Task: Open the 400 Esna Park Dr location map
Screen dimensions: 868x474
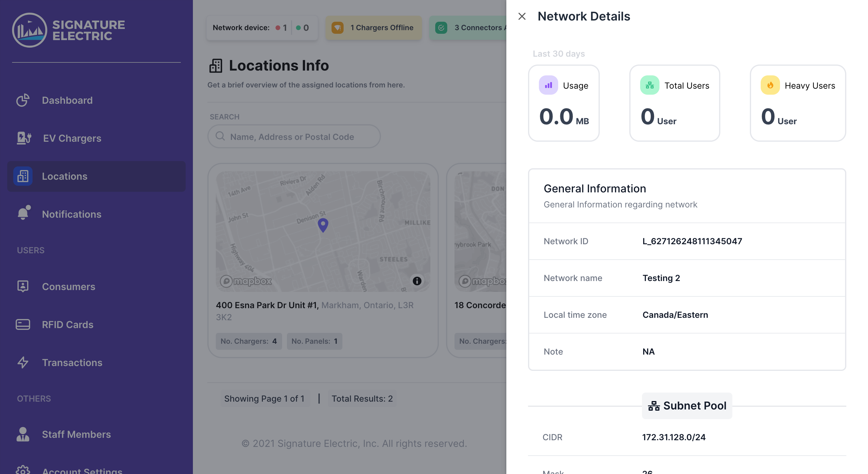Action: click(x=323, y=232)
